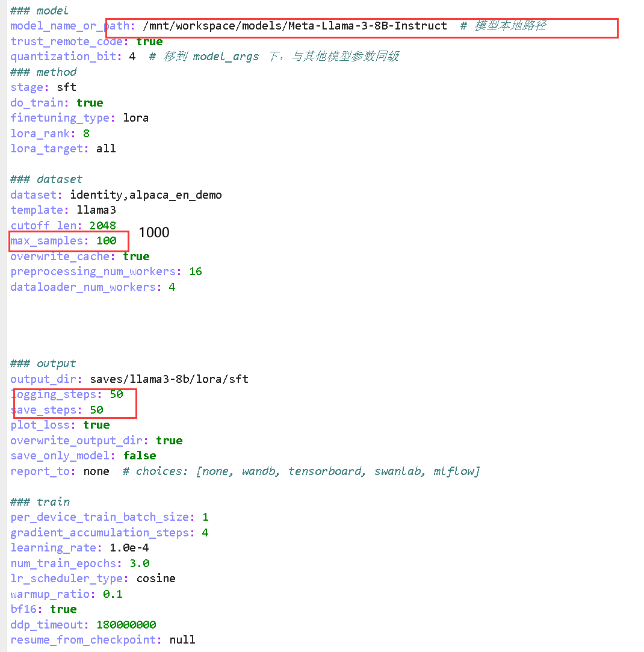Click the overwrite_cache: true line

pos(80,256)
